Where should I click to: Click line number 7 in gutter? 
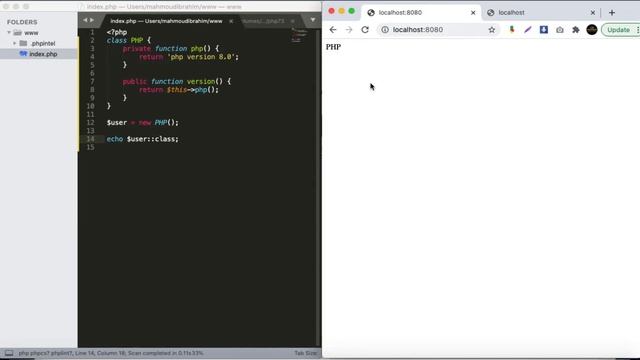pos(92,81)
